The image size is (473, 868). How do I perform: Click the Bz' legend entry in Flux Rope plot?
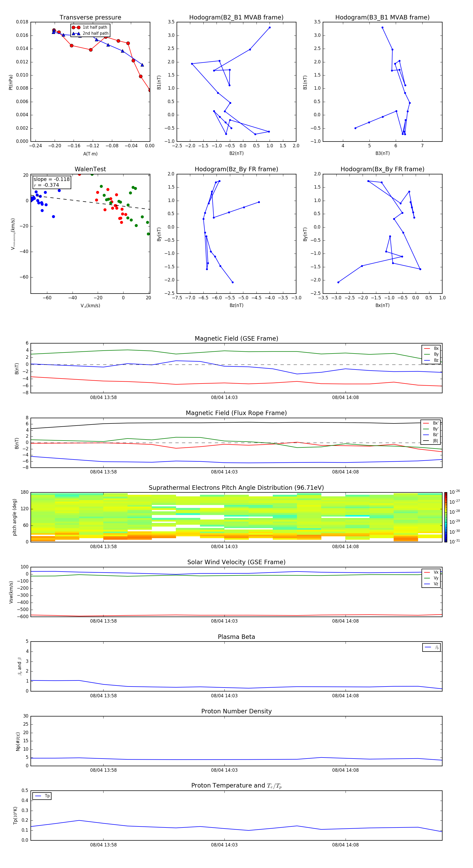pos(431,435)
